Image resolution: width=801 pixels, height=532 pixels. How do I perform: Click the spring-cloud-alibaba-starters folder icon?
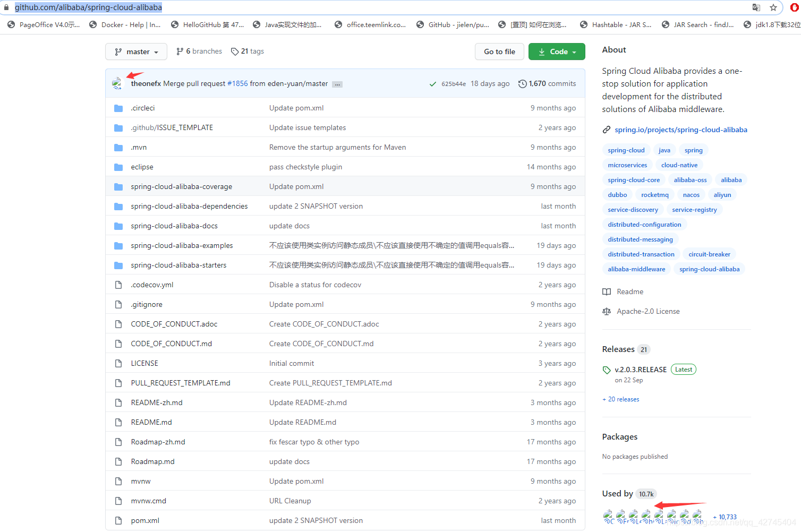pos(118,265)
